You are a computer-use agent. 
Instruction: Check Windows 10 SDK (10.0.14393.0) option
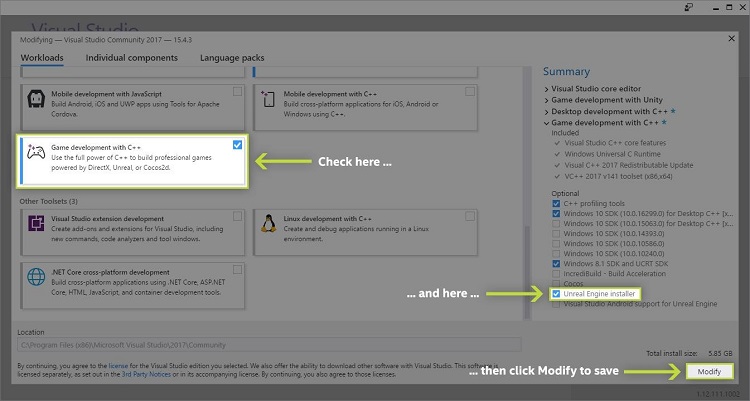556,234
